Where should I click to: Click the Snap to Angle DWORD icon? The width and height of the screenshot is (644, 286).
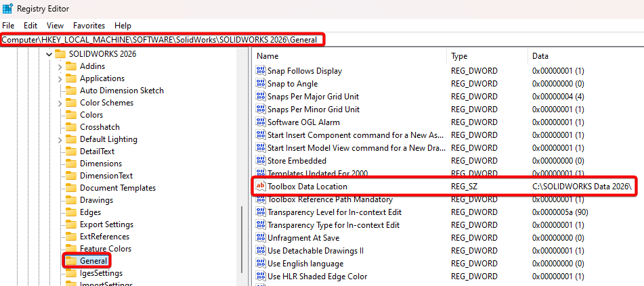click(261, 84)
